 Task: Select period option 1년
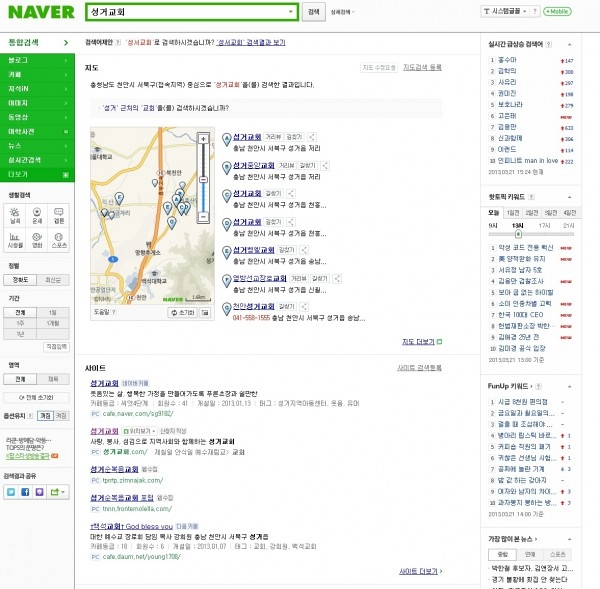click(x=20, y=334)
